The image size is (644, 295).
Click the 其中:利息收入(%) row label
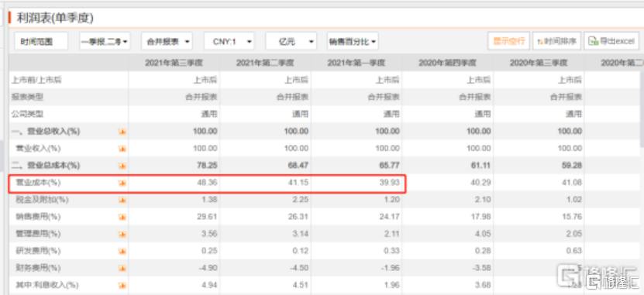[46, 285]
